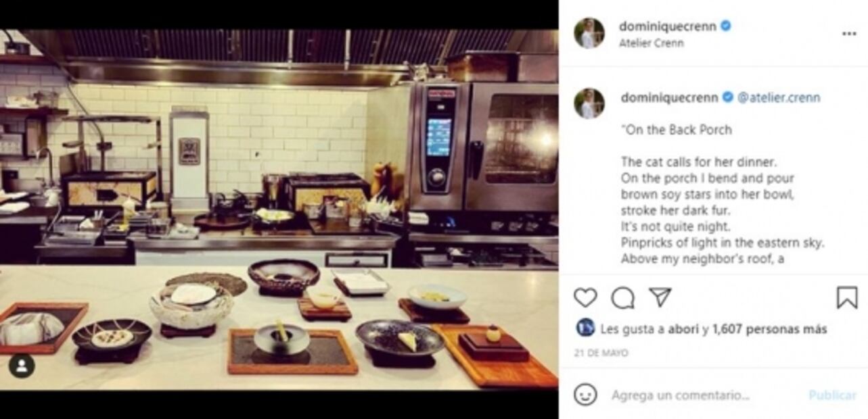Share the post via paper plane icon
868x419 pixels.
click(x=660, y=297)
